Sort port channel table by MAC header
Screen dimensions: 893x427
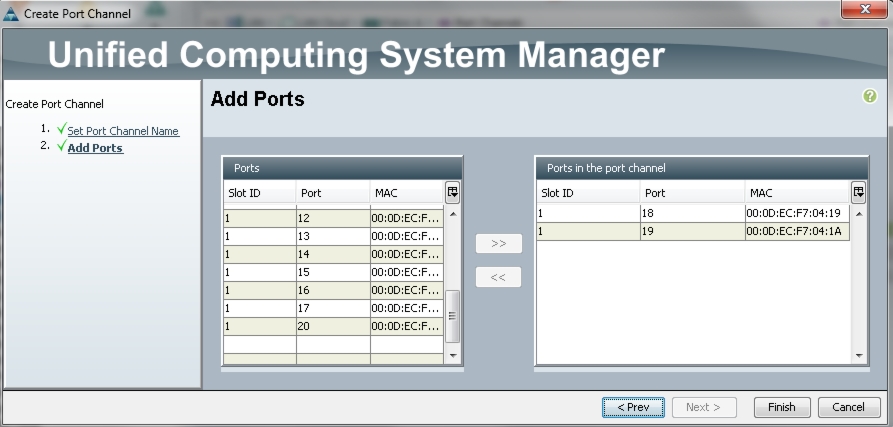(x=798, y=193)
